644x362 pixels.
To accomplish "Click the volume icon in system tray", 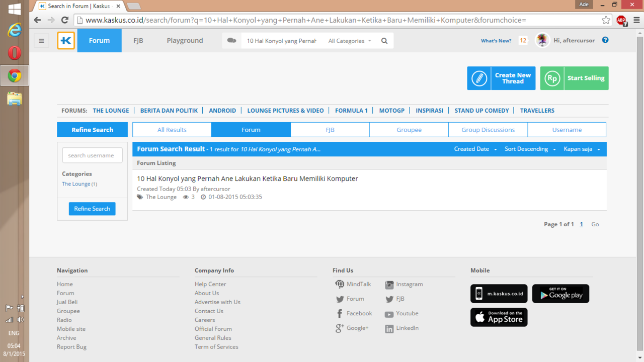I will tap(20, 320).
